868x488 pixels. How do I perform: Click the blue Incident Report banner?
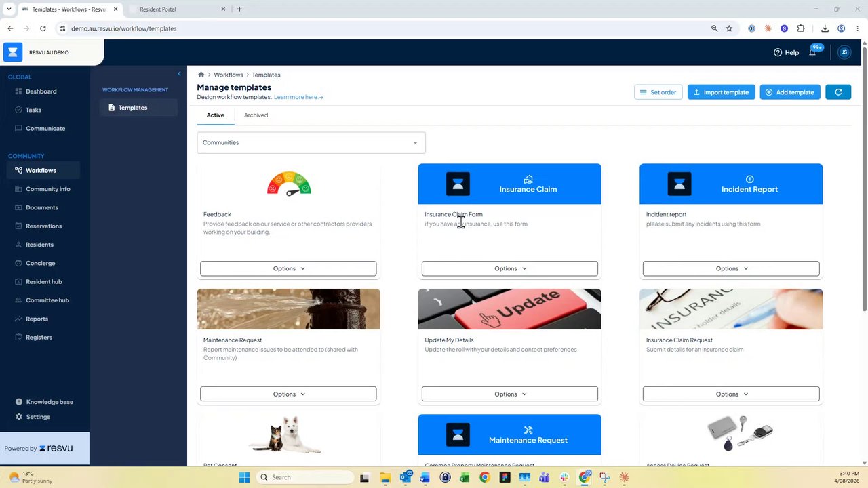point(731,184)
